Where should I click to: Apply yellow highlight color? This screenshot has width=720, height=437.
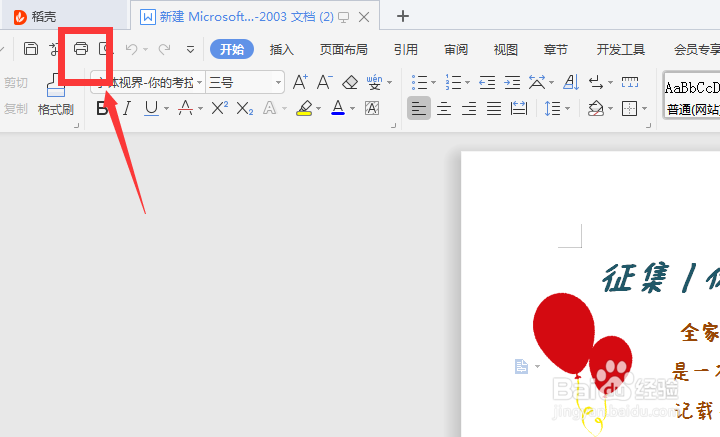point(304,108)
